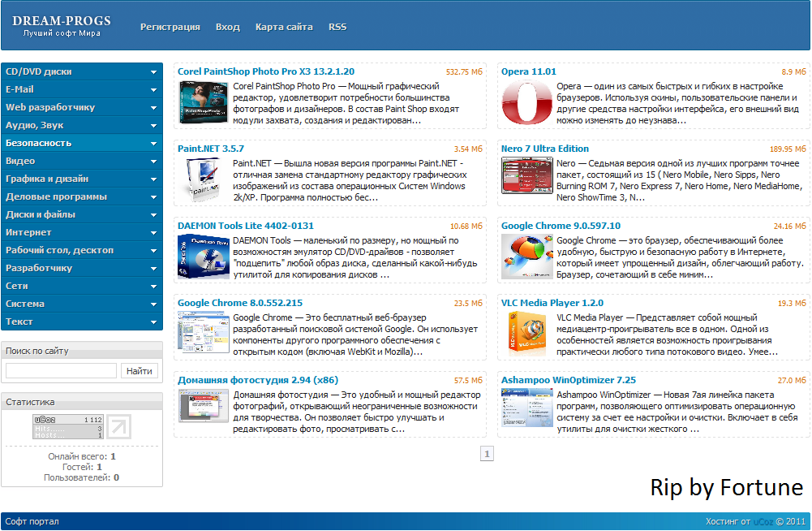812x531 pixels.
Task: Click the 24.16 Мб size label
Action: [790, 227]
